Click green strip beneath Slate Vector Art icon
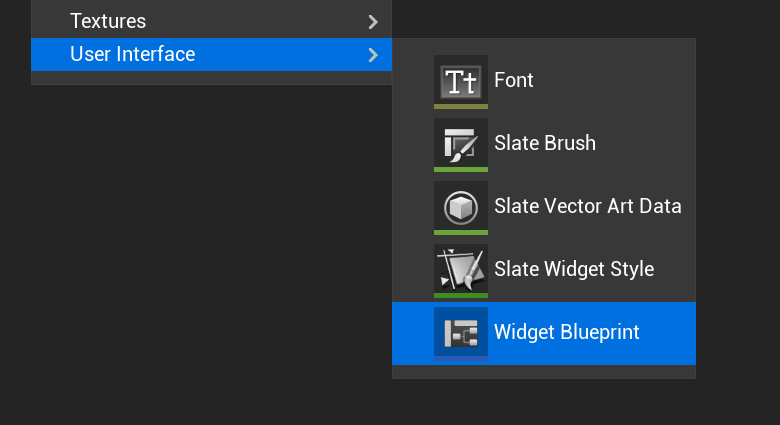The image size is (780, 425). pos(461,232)
